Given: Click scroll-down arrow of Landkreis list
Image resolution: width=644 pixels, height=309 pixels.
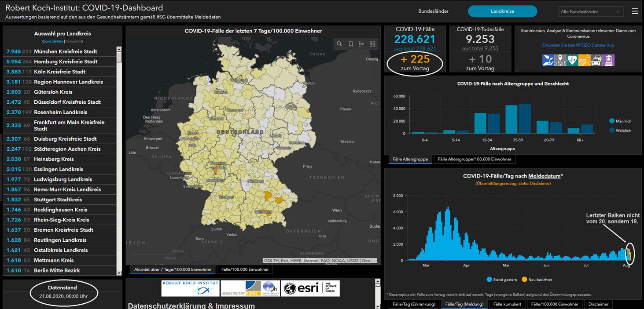Looking at the screenshot, I should 119,273.
